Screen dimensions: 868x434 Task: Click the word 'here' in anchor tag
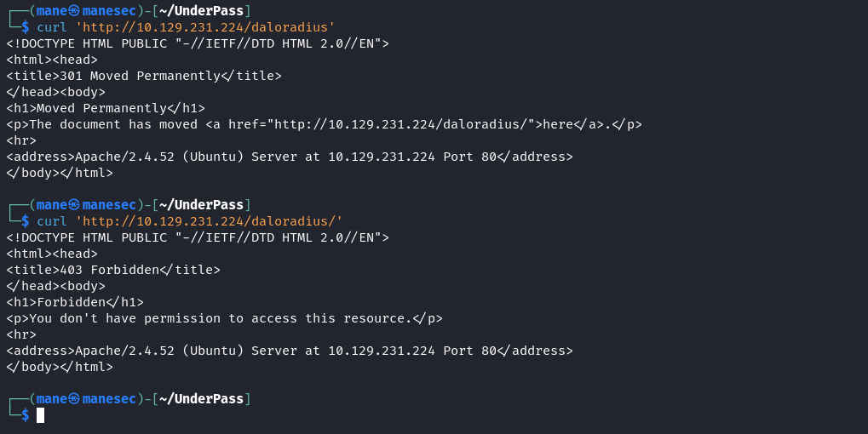click(x=557, y=124)
